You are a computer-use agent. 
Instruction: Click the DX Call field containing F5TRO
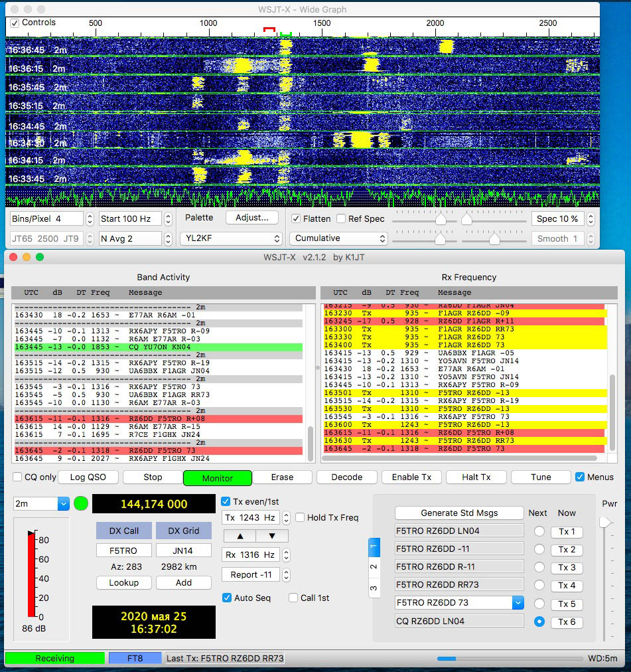tap(123, 550)
